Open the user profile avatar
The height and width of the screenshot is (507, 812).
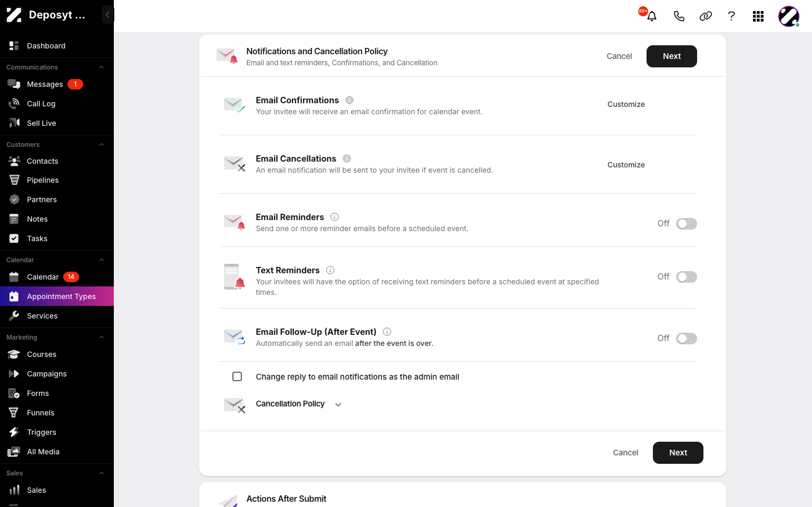(x=789, y=16)
